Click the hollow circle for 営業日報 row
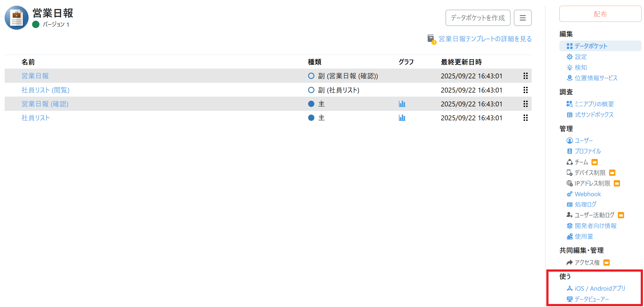Image resolution: width=644 pixels, height=307 pixels. [x=311, y=76]
